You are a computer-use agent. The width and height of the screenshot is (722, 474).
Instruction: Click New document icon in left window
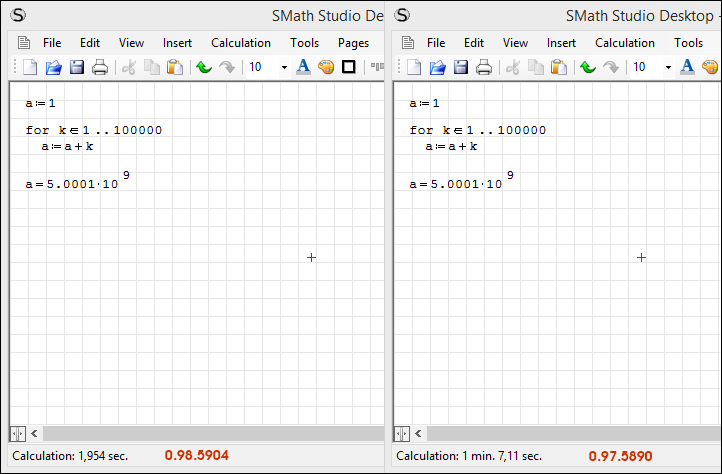(30, 67)
